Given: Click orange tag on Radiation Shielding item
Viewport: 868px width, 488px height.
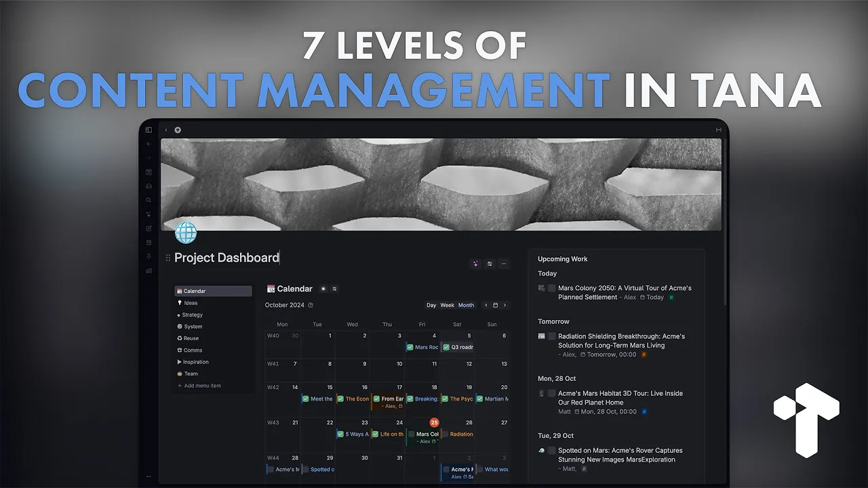Looking at the screenshot, I should (x=644, y=354).
